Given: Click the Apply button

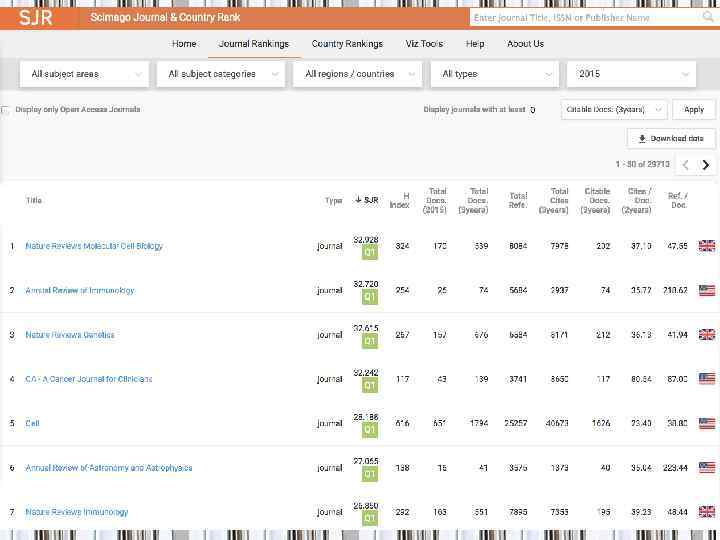Looking at the screenshot, I should click(x=694, y=110).
